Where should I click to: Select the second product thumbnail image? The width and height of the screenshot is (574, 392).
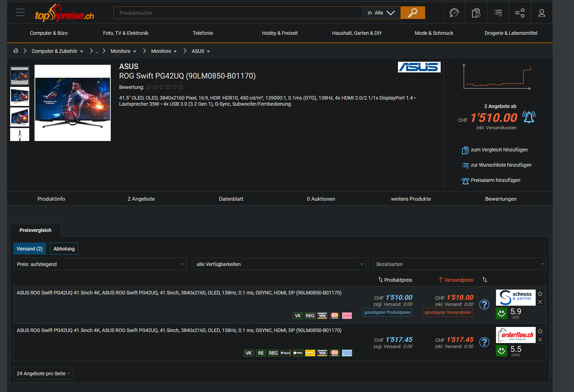click(20, 96)
